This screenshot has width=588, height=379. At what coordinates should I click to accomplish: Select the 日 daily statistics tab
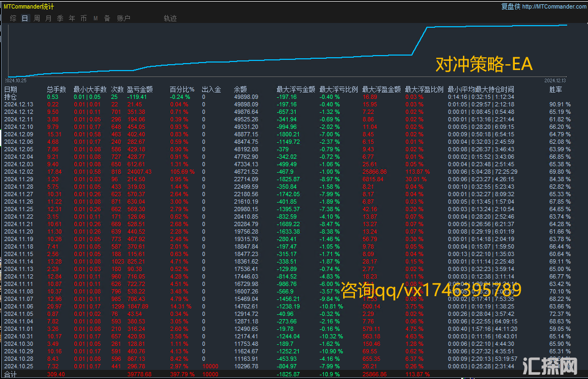25,18
